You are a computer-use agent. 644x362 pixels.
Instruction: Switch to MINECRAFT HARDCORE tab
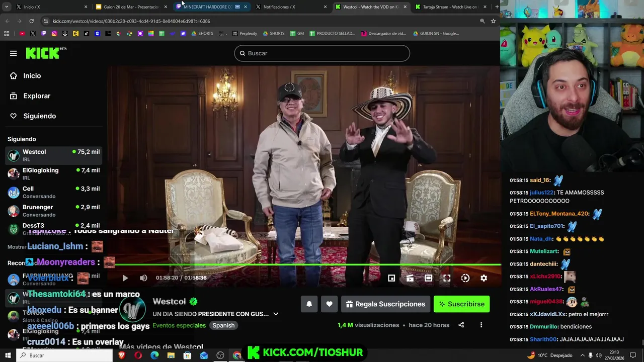pos(211,7)
